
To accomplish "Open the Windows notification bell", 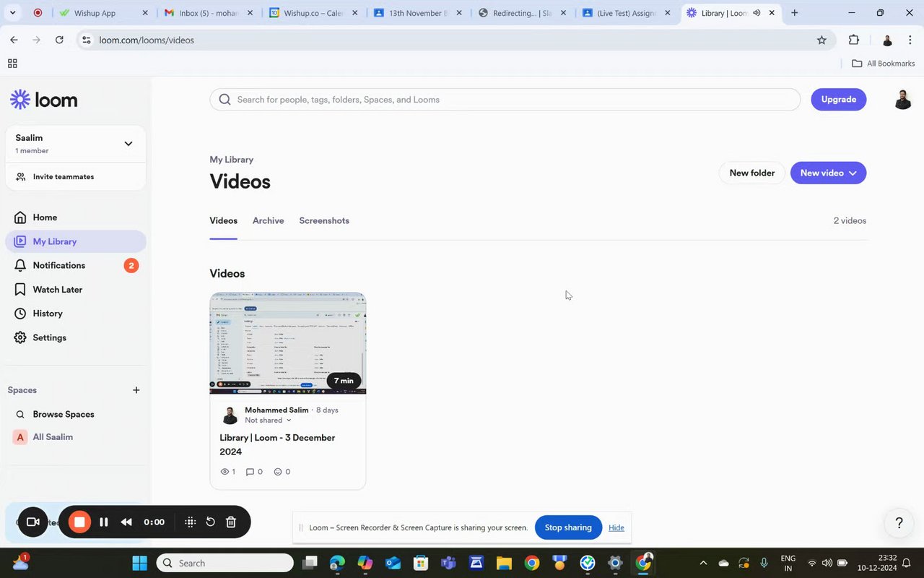I will pos(907,563).
